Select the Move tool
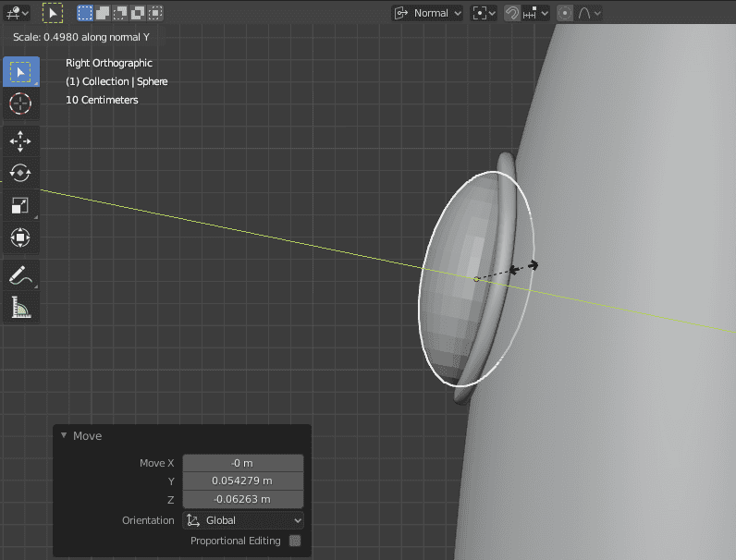 click(21, 141)
